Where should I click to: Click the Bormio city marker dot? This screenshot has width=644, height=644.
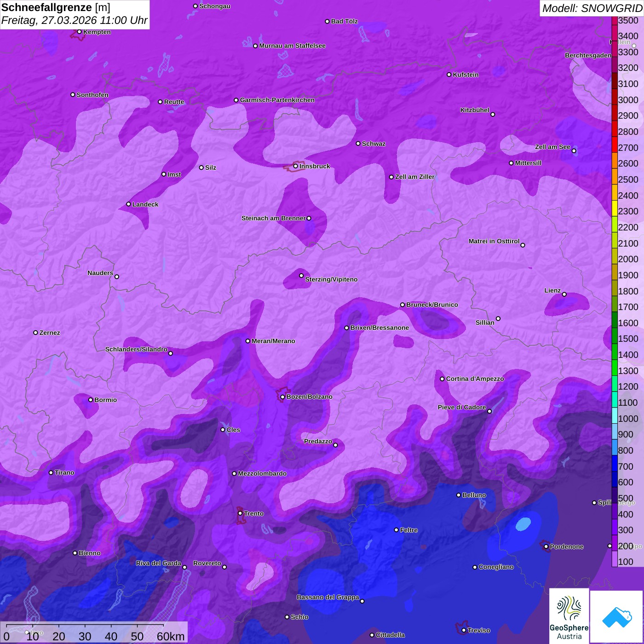(91, 400)
